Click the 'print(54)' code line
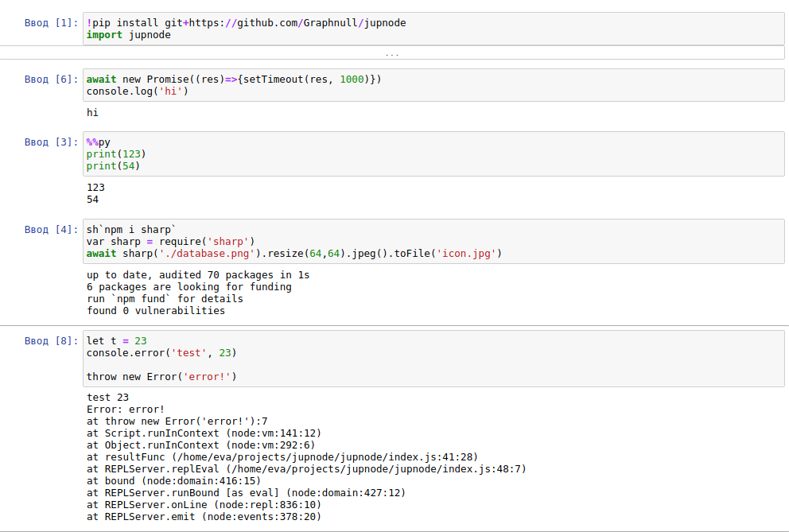Viewport: 789px width, 532px height. click(x=113, y=166)
